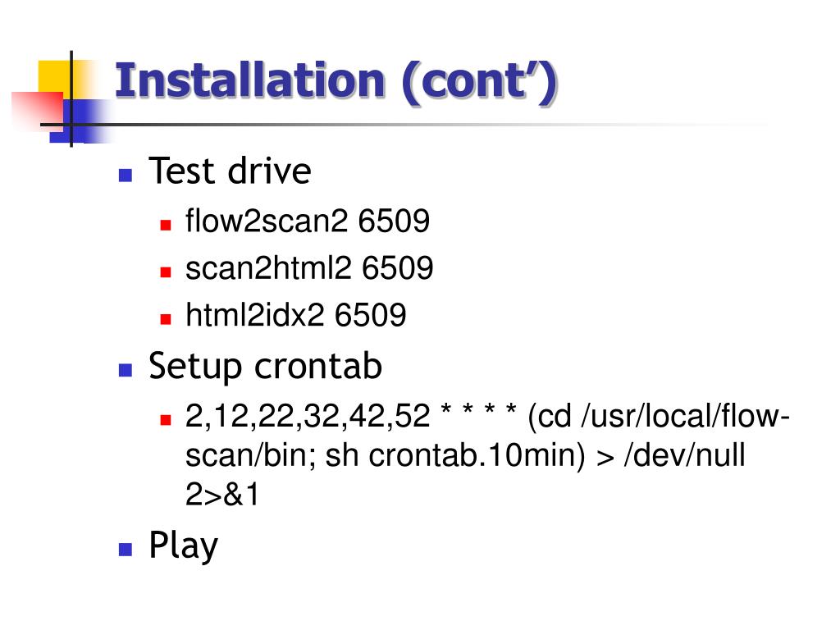Screen dimensions: 840x630
Task: Click the blue bullet beside Play
Action: 126,549
